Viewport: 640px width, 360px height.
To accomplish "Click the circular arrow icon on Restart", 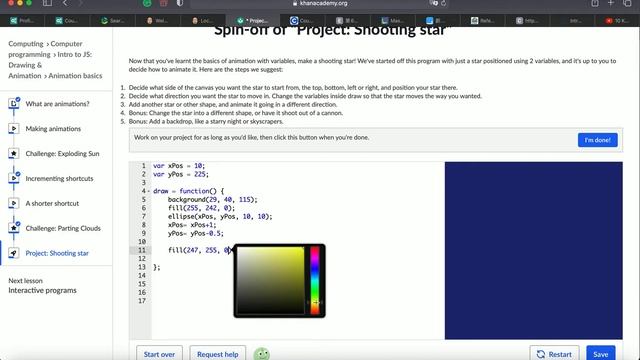I will pyautogui.click(x=541, y=354).
